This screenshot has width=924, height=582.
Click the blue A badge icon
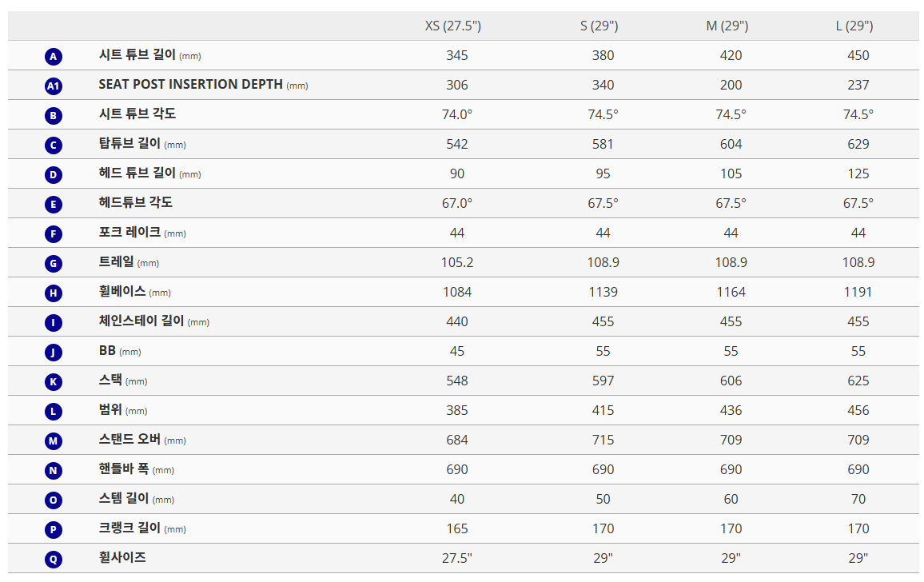click(x=54, y=56)
